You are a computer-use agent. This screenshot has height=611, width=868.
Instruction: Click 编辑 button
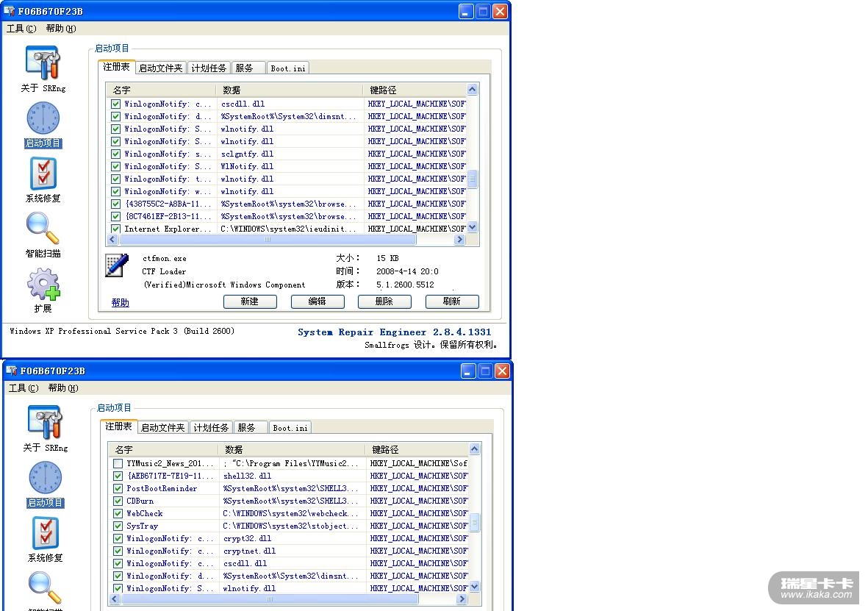click(318, 301)
